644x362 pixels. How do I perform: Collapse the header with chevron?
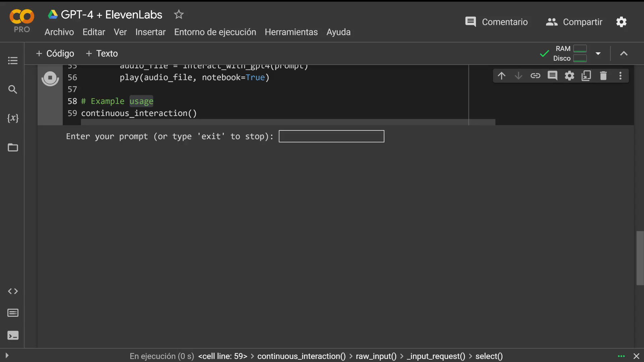624,54
